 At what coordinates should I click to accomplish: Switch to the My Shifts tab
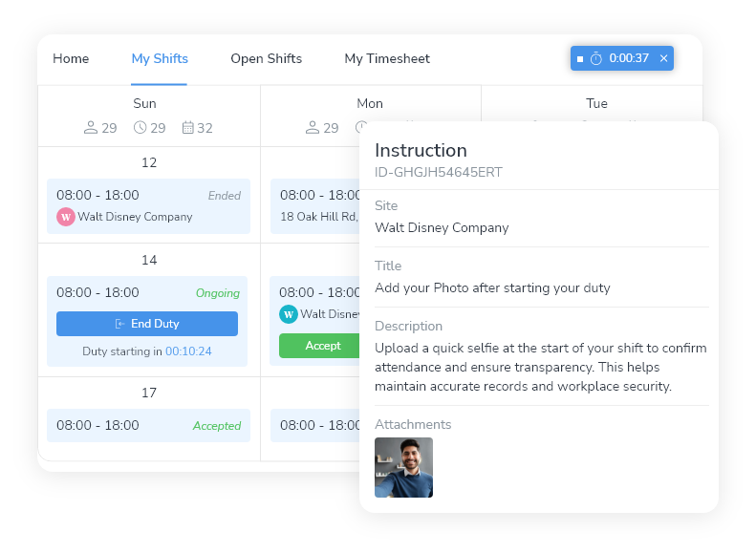(160, 59)
